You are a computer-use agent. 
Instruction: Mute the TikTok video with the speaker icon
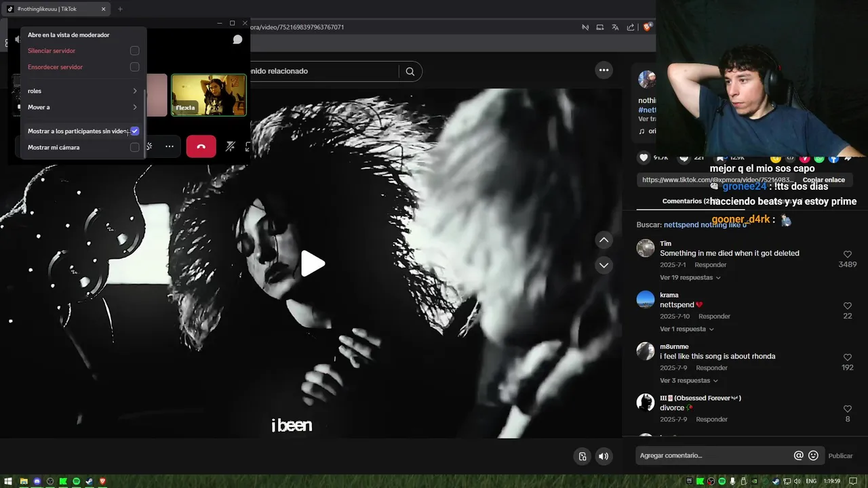604,456
